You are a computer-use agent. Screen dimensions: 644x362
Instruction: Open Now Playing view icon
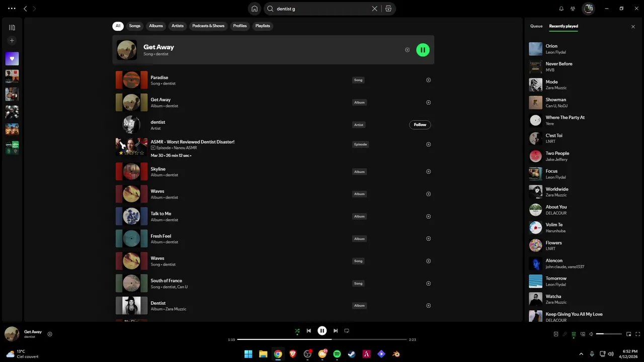point(556,334)
